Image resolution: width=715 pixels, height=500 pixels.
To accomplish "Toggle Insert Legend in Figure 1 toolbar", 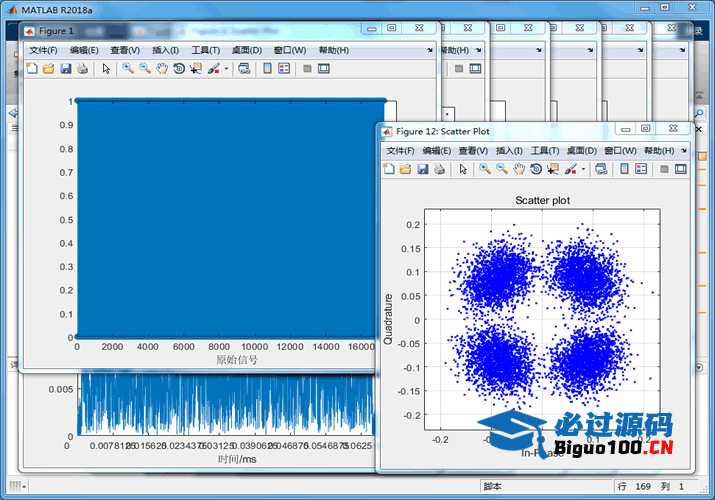I will pos(283,69).
